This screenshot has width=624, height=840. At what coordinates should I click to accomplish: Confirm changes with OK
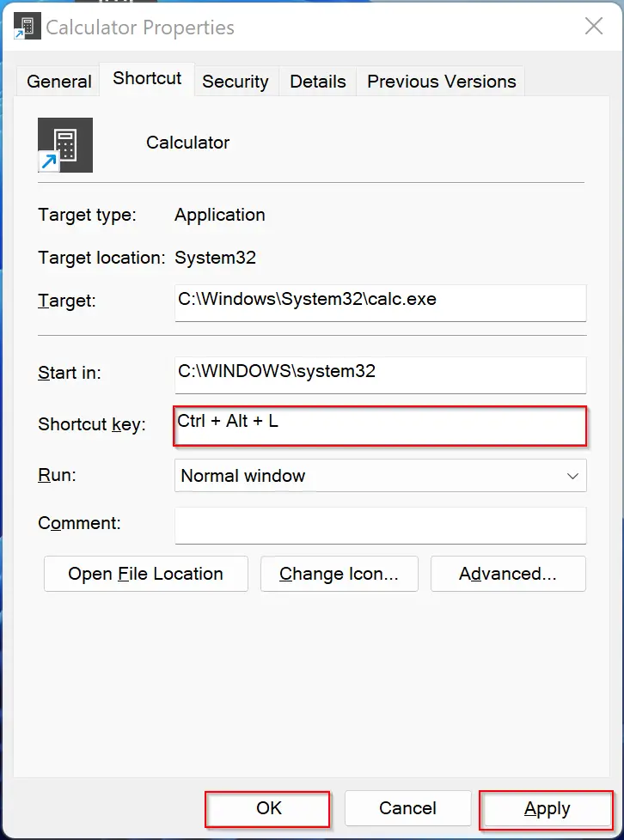(267, 809)
